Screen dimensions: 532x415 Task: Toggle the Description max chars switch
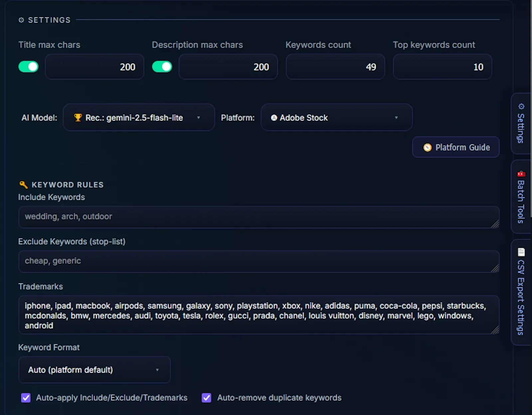pyautogui.click(x=162, y=67)
